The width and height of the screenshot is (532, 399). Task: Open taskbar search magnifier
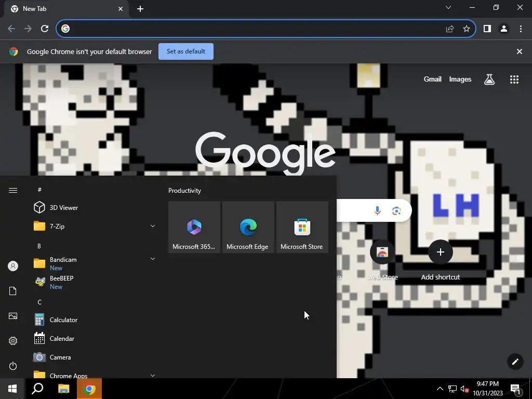[x=37, y=389]
